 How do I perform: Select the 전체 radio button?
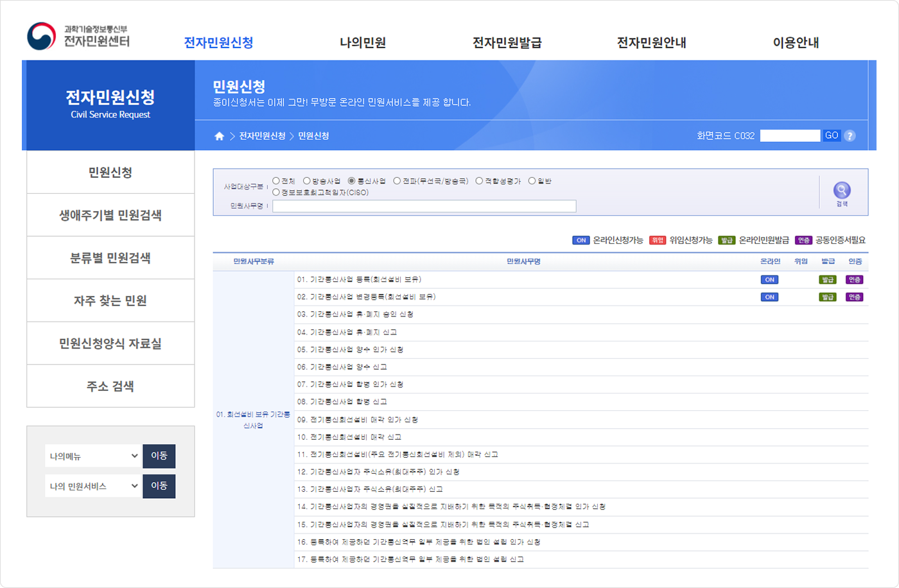pyautogui.click(x=276, y=181)
